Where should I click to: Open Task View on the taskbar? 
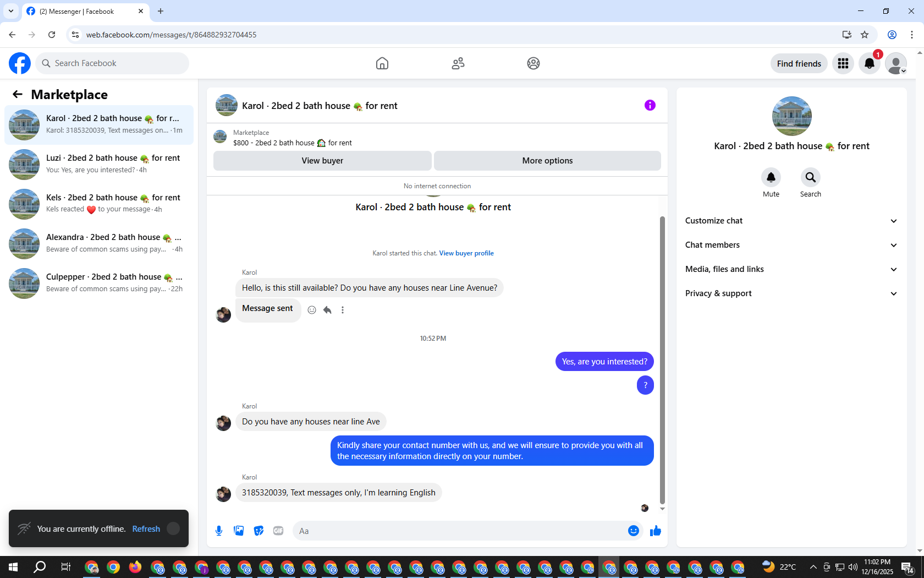coord(65,567)
